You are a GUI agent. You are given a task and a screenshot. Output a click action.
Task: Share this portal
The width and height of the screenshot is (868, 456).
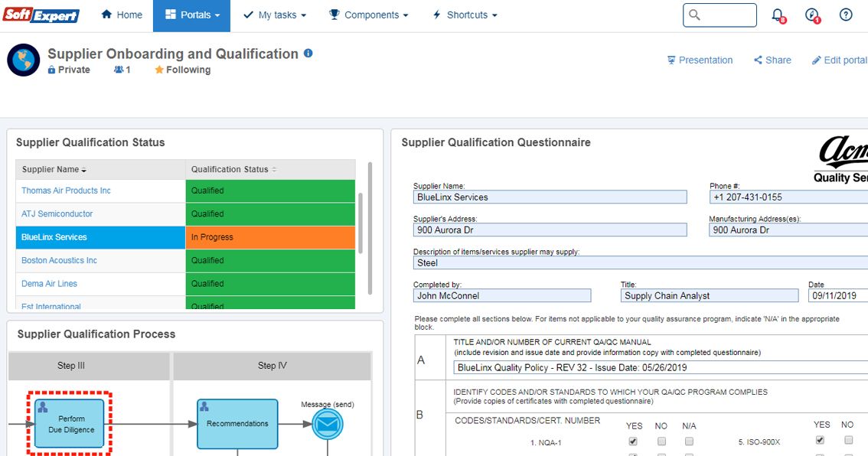tap(772, 60)
